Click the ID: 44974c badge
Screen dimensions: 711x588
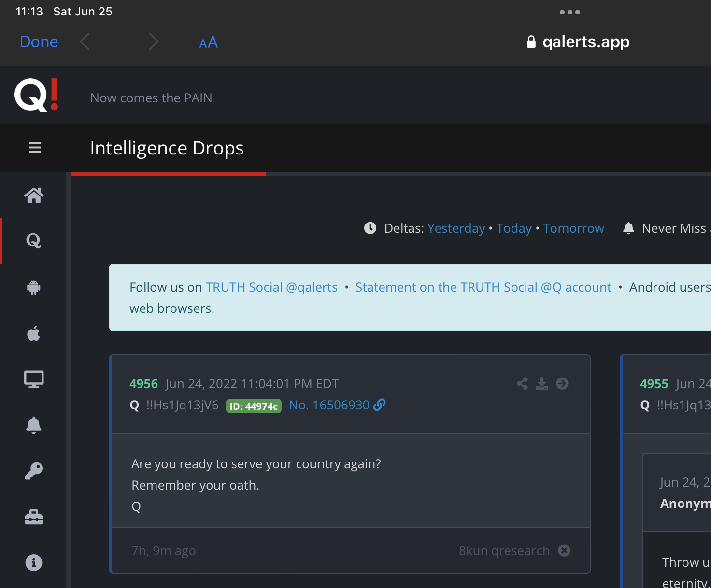[254, 406]
